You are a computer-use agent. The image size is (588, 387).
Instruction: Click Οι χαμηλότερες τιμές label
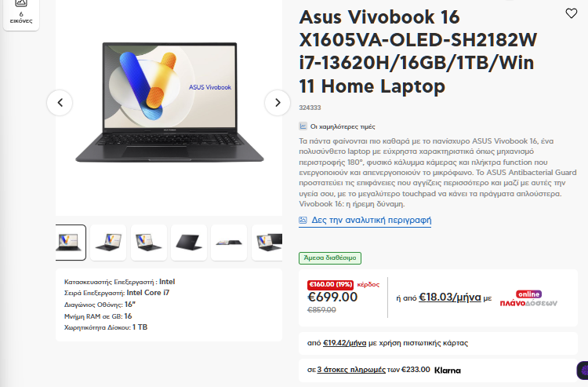click(x=343, y=126)
